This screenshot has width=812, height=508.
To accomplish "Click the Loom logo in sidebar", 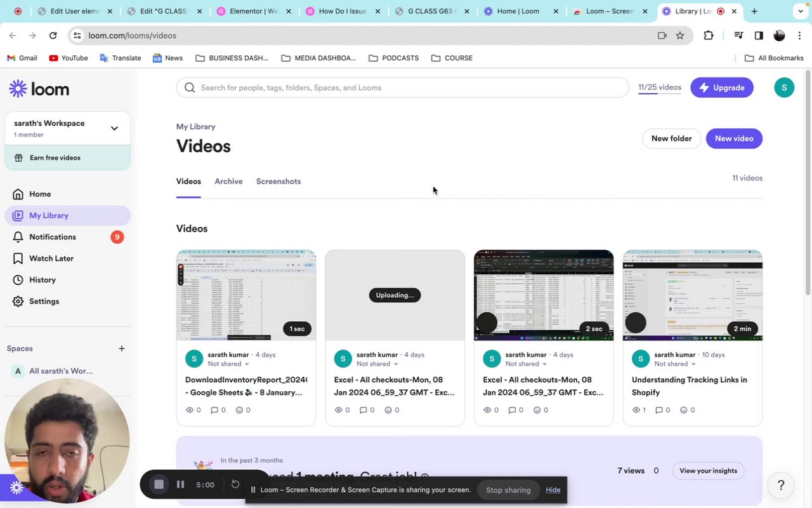I will coord(39,89).
